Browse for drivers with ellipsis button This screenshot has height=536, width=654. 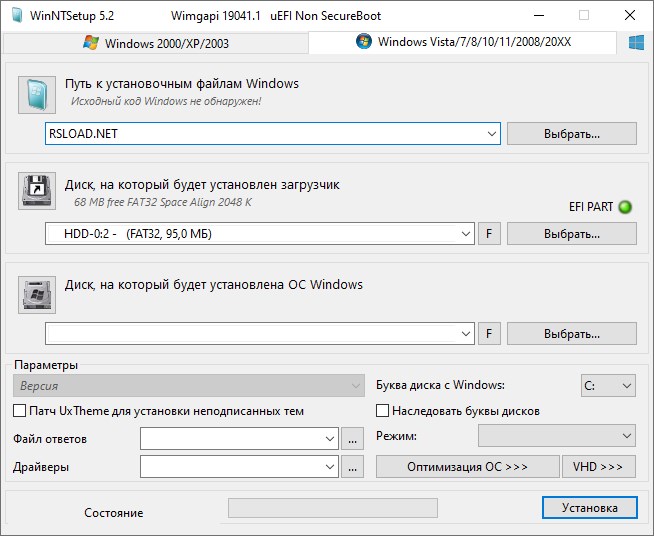[x=352, y=466]
